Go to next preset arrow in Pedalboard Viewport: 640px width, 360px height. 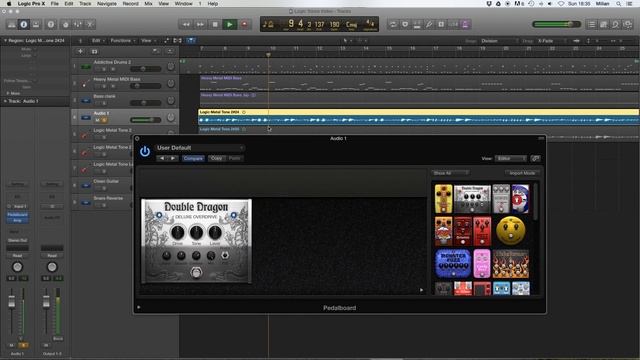click(173, 158)
